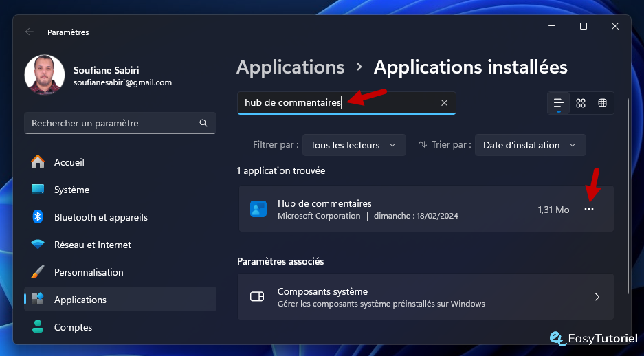Maximize the Paramètres window

(584, 26)
